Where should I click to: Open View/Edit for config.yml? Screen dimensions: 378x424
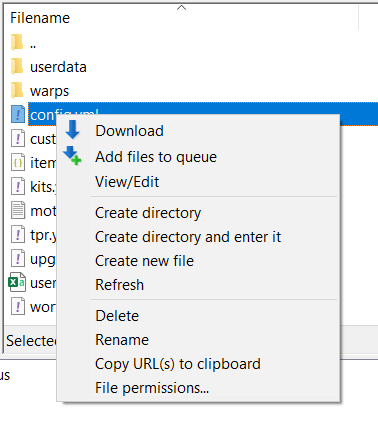[x=127, y=182]
